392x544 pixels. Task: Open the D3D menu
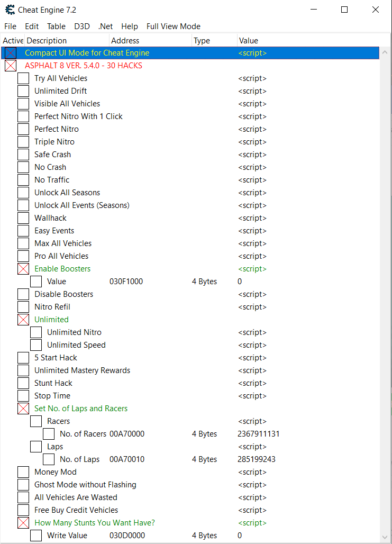pos(82,26)
